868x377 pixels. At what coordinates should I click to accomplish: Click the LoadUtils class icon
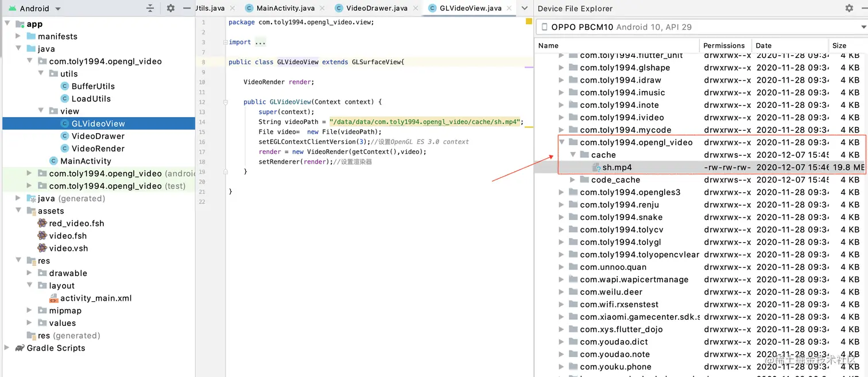point(65,99)
